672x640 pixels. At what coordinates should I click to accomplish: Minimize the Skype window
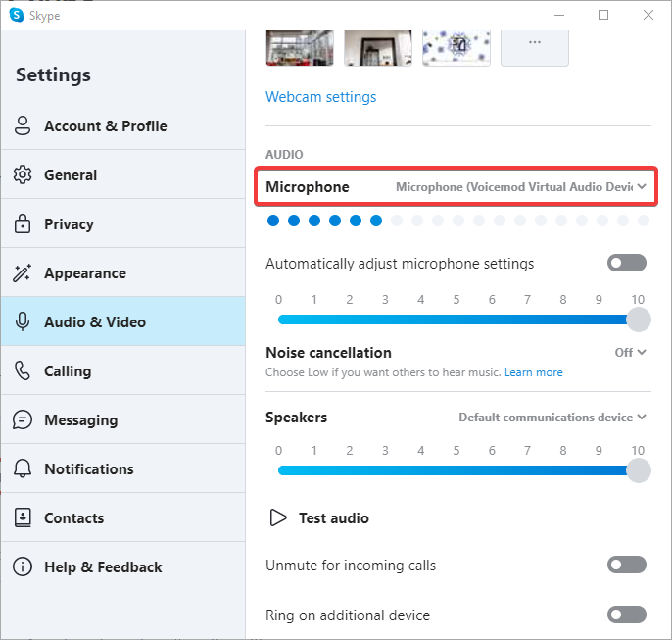pos(558,15)
